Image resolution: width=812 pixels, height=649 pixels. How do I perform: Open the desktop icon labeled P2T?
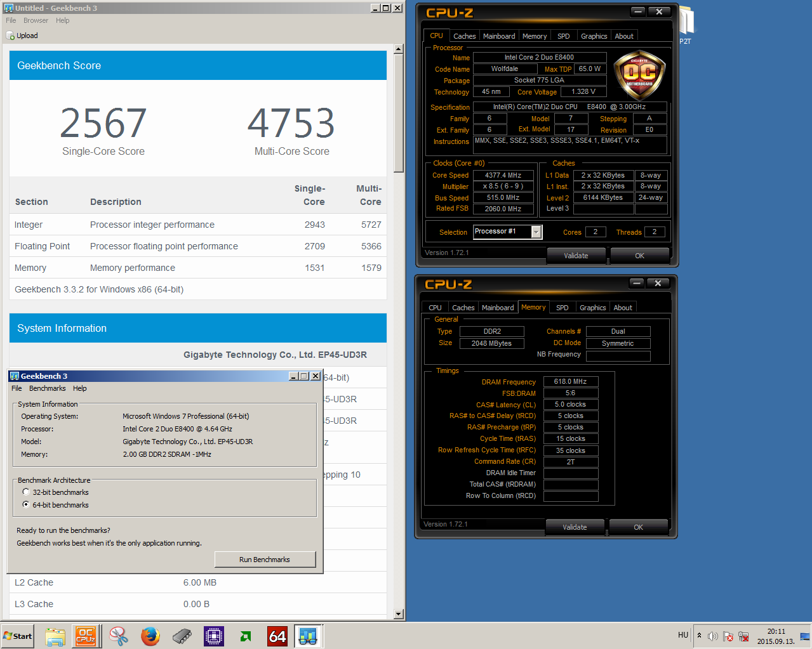point(687,25)
